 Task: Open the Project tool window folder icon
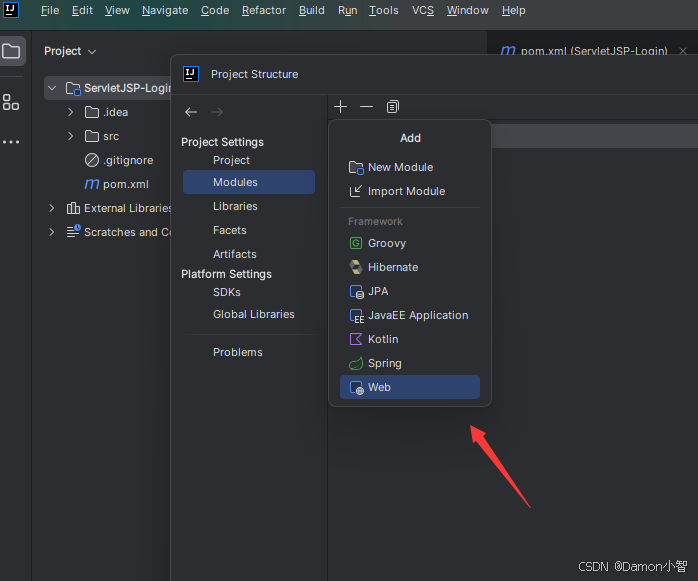pyautogui.click(x=11, y=51)
